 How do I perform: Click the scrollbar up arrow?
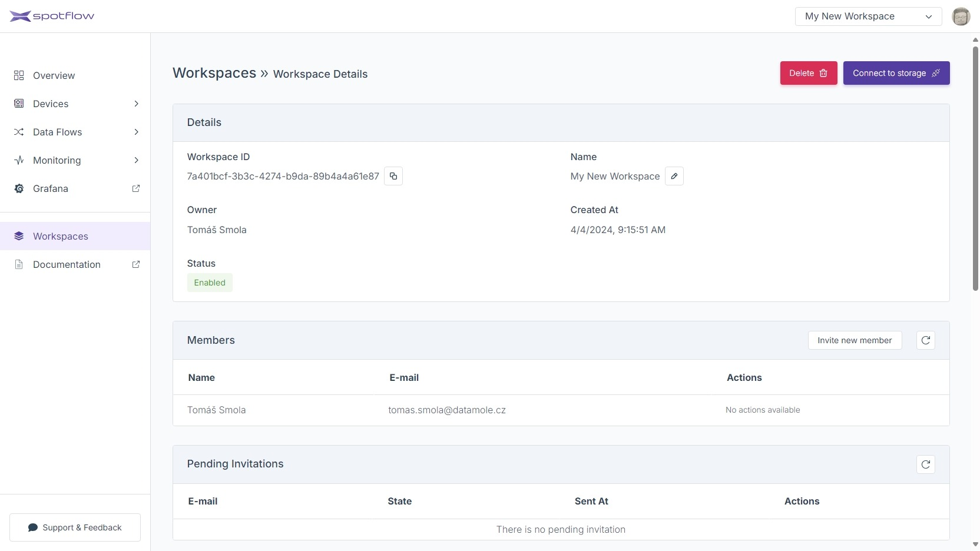pos(975,39)
